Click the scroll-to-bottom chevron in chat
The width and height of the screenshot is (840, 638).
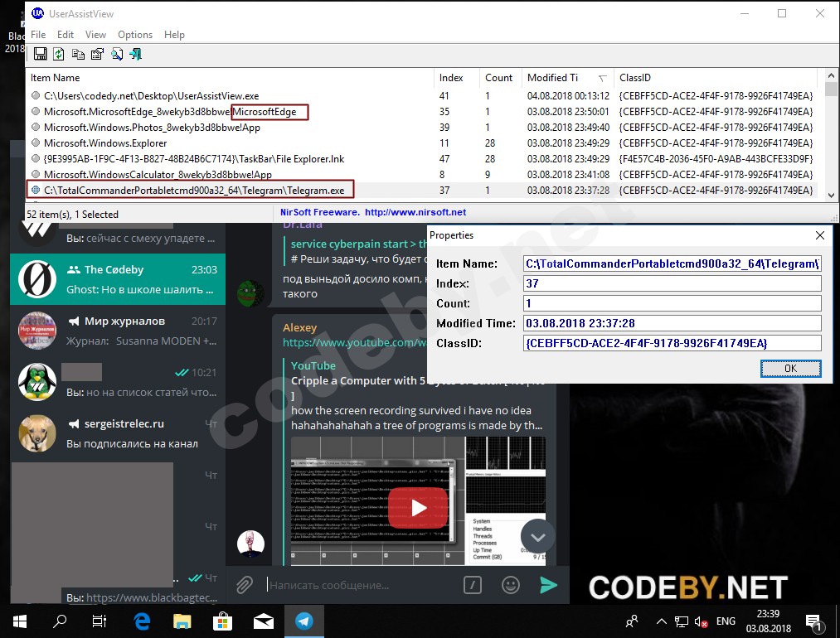coord(537,537)
